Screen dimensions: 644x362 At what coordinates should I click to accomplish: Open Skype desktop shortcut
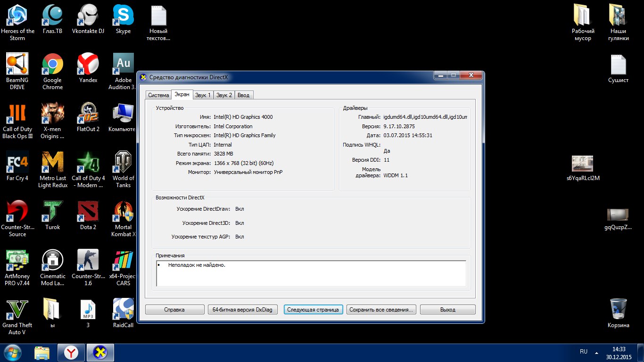[x=123, y=19]
